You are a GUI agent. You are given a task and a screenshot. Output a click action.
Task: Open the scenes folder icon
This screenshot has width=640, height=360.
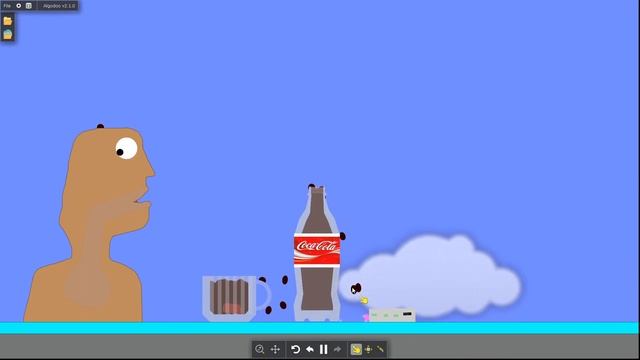pos(7,21)
